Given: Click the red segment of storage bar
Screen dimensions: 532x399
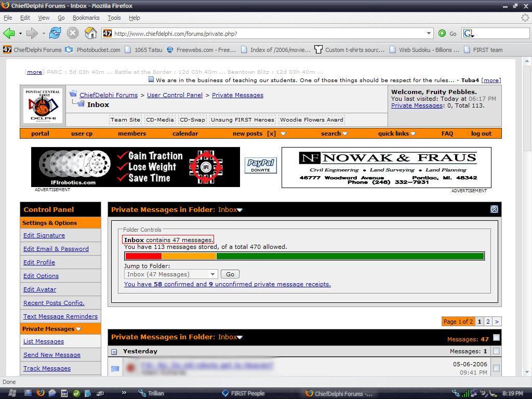Looking at the screenshot, I should click(x=143, y=256).
